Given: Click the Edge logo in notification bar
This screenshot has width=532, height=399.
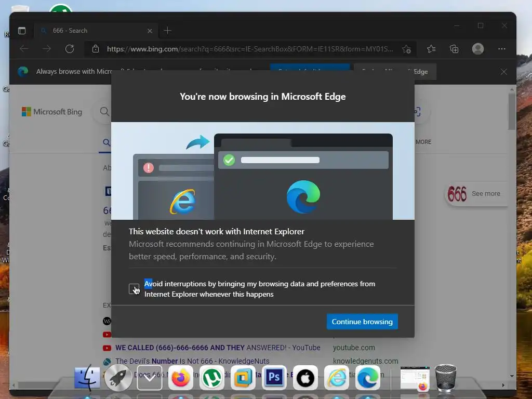Looking at the screenshot, I should click(23, 72).
